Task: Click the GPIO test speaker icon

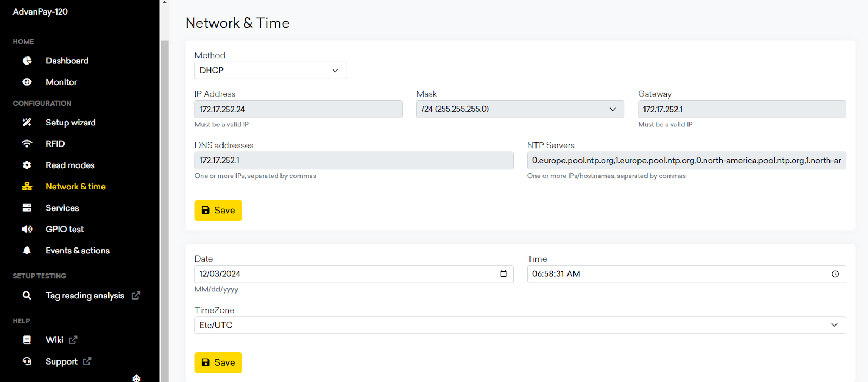Action: (27, 229)
